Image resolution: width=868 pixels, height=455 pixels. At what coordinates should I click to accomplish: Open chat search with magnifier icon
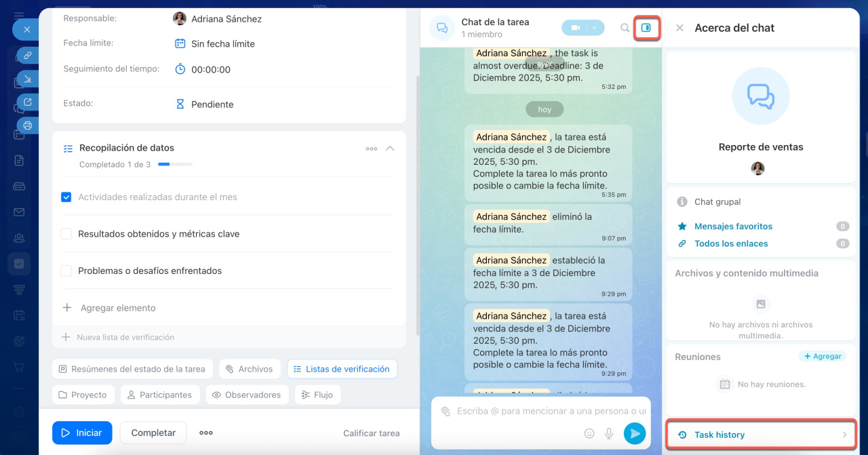click(x=625, y=28)
